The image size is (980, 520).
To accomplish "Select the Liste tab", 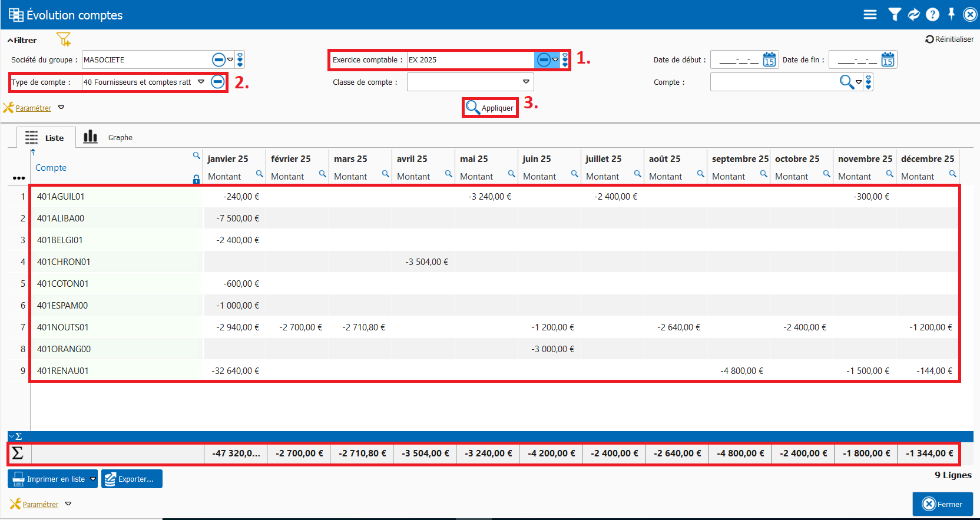I will point(45,138).
